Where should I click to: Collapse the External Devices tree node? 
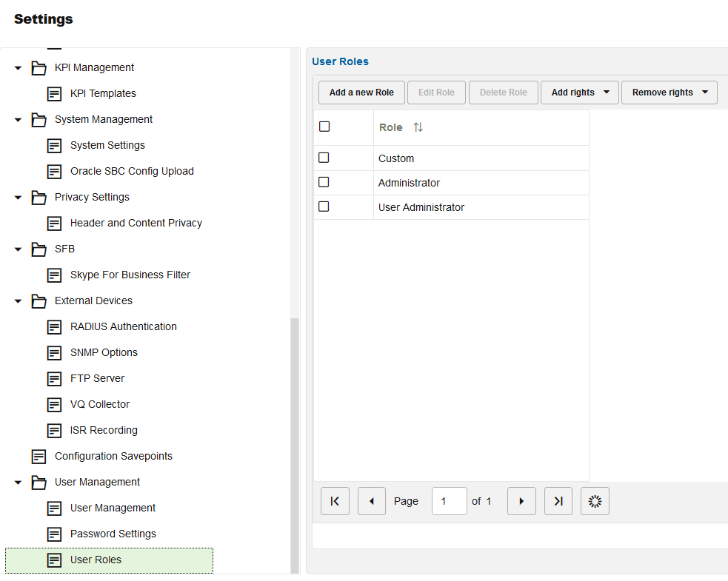click(x=18, y=301)
